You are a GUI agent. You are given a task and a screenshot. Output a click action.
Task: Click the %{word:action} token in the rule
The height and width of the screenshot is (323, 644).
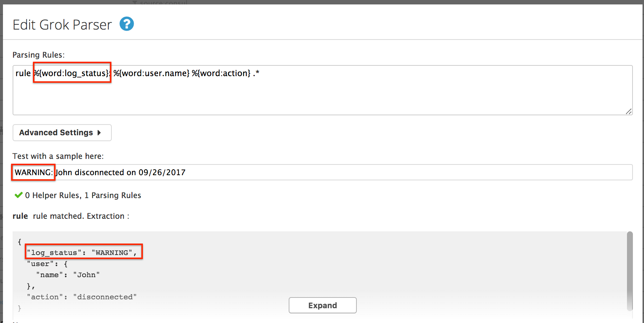tap(221, 73)
